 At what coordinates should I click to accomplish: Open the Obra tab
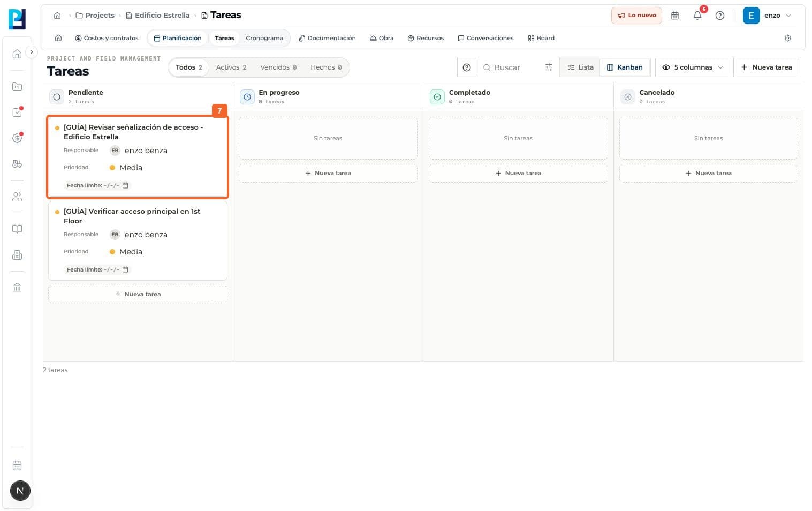pos(382,38)
